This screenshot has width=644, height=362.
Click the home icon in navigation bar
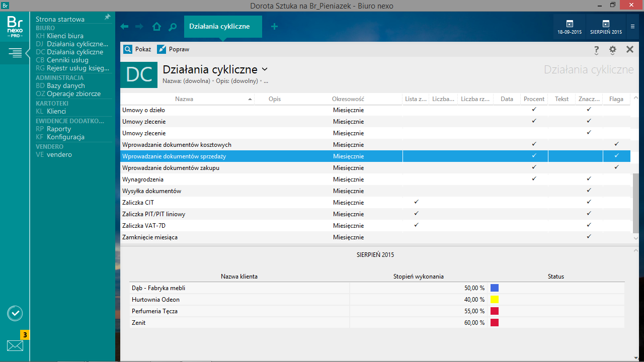pyautogui.click(x=156, y=27)
